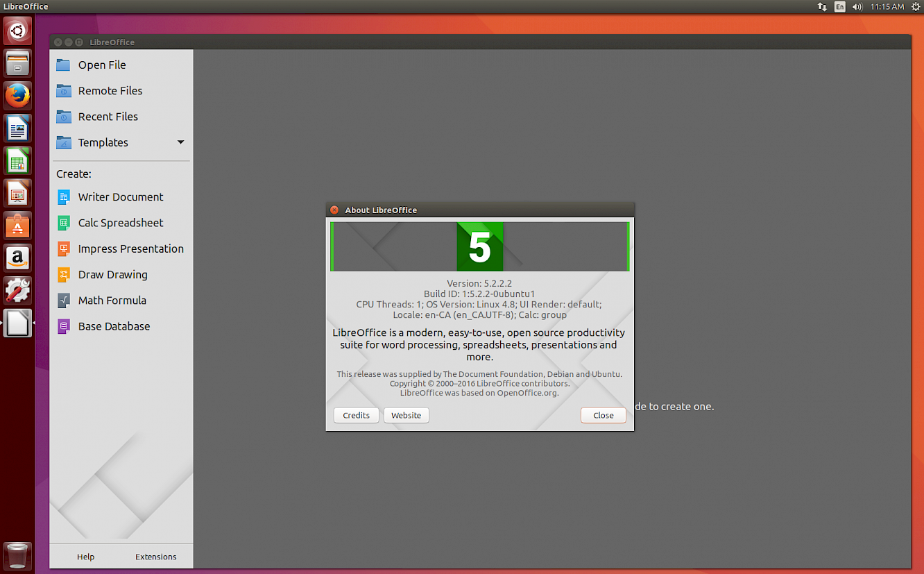Launch LibreOffice Writer from launcher
The height and width of the screenshot is (574, 924).
17,128
